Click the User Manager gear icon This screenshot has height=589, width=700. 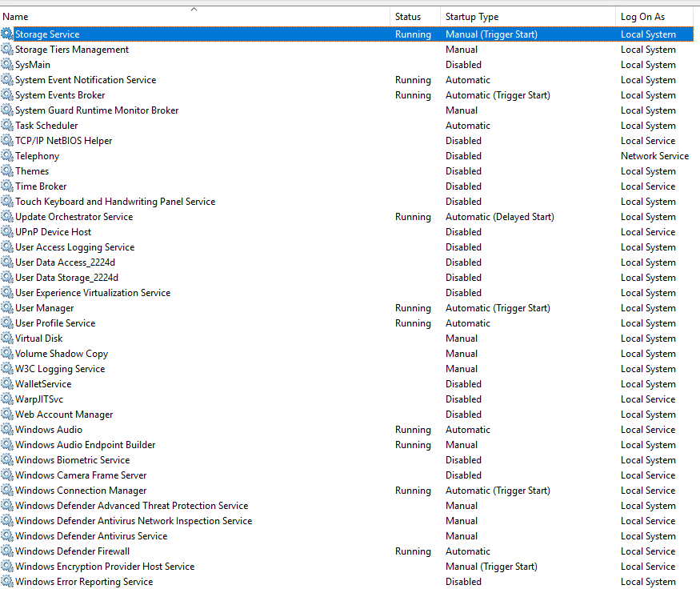coord(7,307)
